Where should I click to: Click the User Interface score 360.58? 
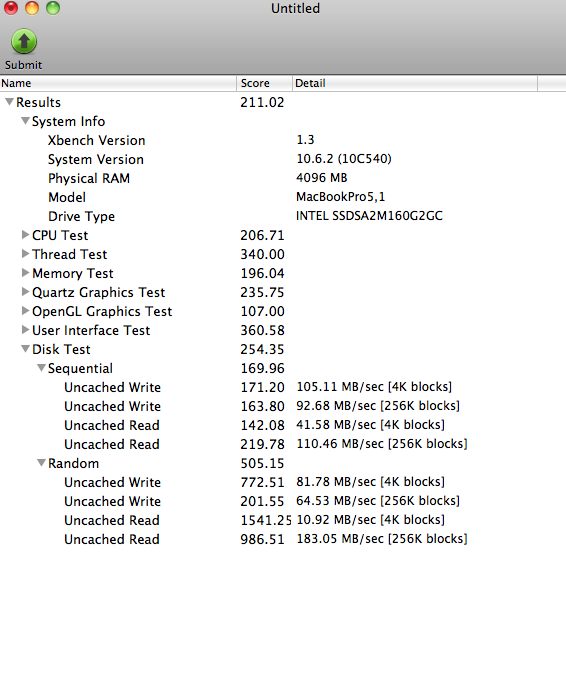262,330
